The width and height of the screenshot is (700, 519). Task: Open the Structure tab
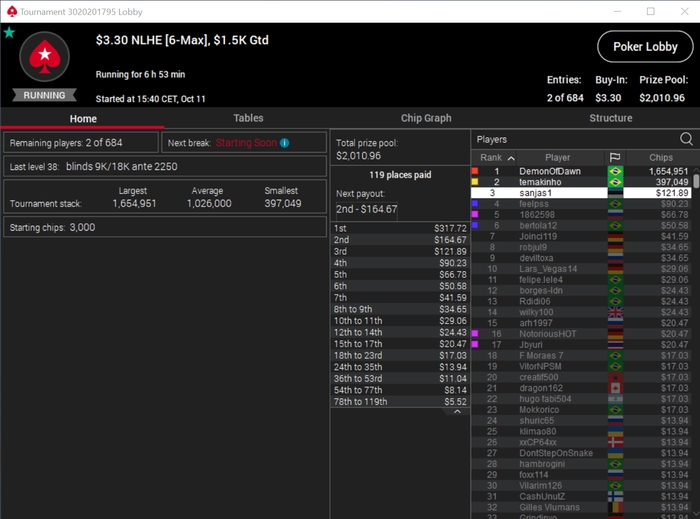click(x=610, y=118)
